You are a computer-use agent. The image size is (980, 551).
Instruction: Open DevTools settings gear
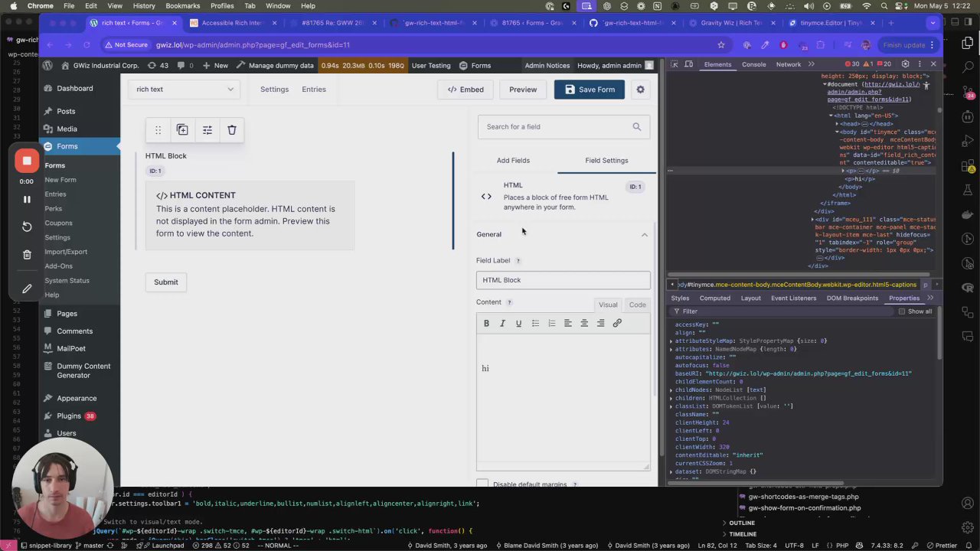[x=906, y=64]
